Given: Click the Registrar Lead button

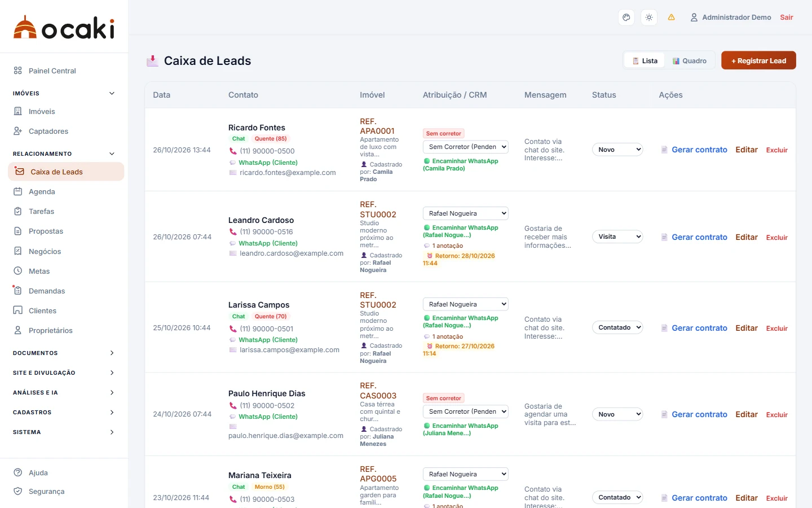Looking at the screenshot, I should pos(758,60).
